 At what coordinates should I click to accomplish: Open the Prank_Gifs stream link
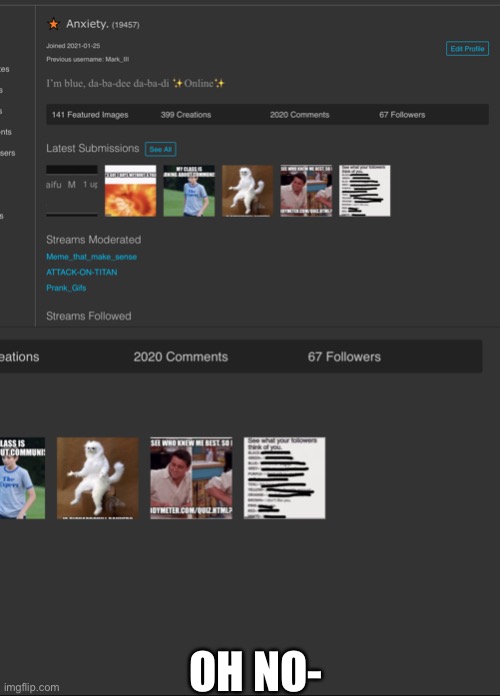pos(66,288)
